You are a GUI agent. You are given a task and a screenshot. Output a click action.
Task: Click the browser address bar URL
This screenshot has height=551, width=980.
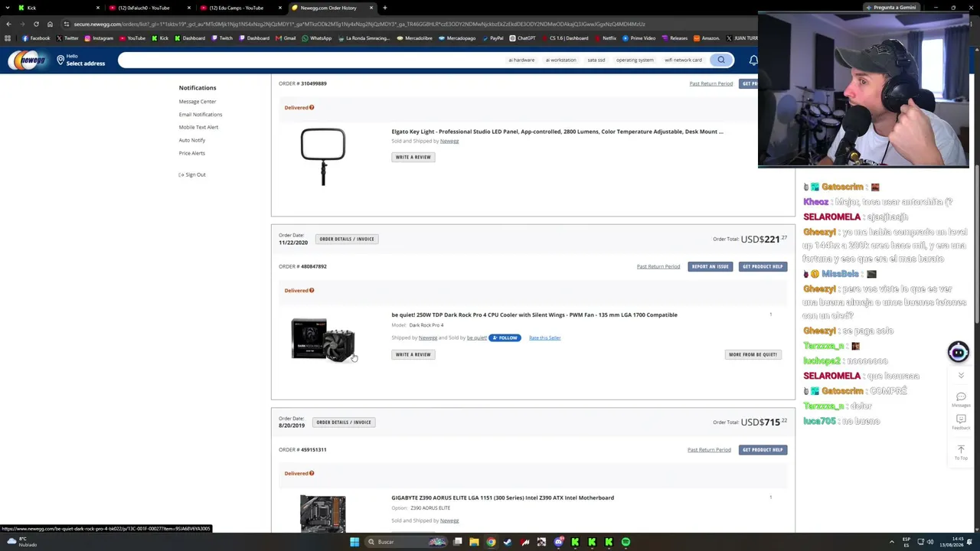tap(360, 24)
